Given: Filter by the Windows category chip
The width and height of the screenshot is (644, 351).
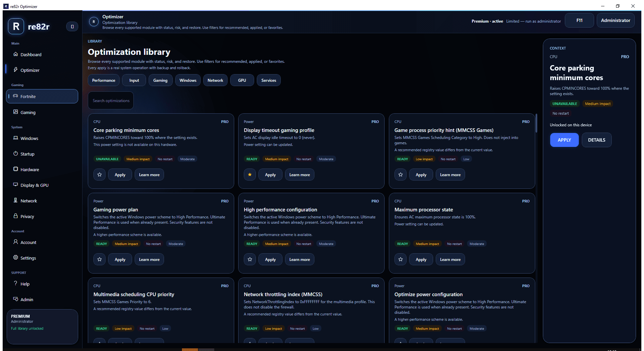Looking at the screenshot, I should (188, 80).
